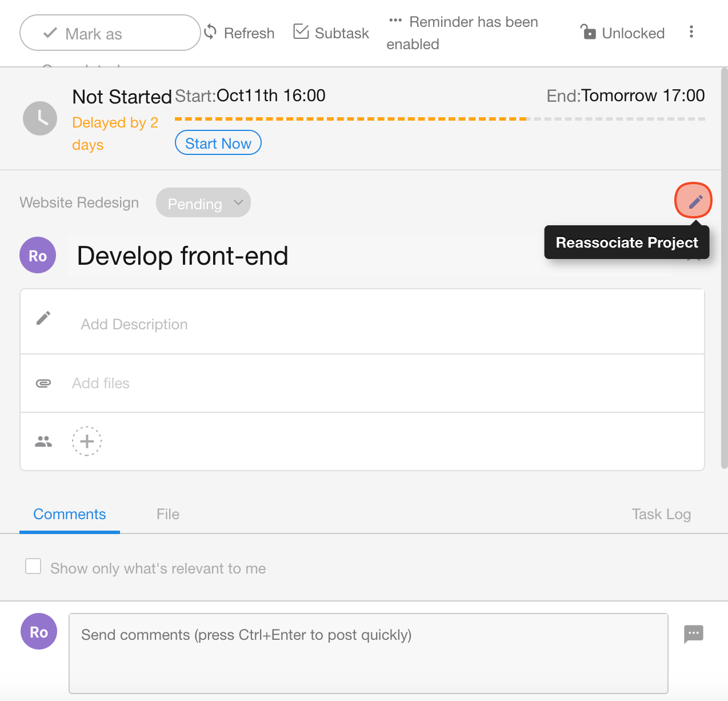Add a Subtask from the toolbar
Screen dimensions: 728x701
(331, 33)
